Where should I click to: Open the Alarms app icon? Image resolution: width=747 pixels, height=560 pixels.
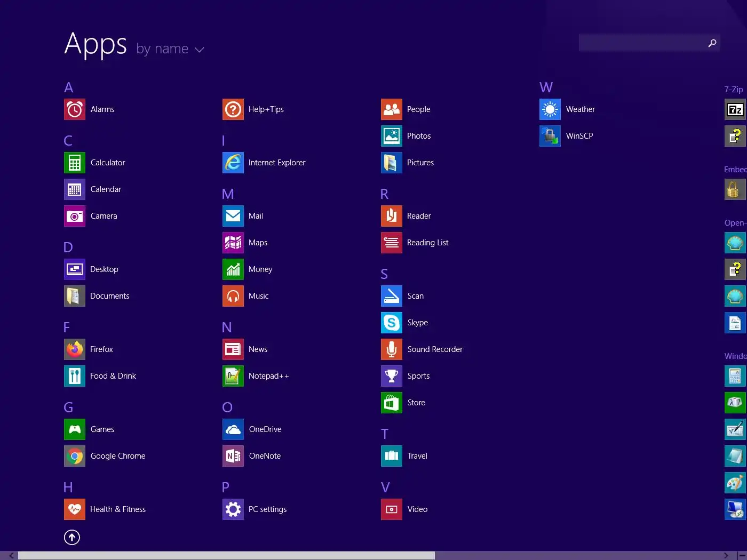tap(75, 109)
